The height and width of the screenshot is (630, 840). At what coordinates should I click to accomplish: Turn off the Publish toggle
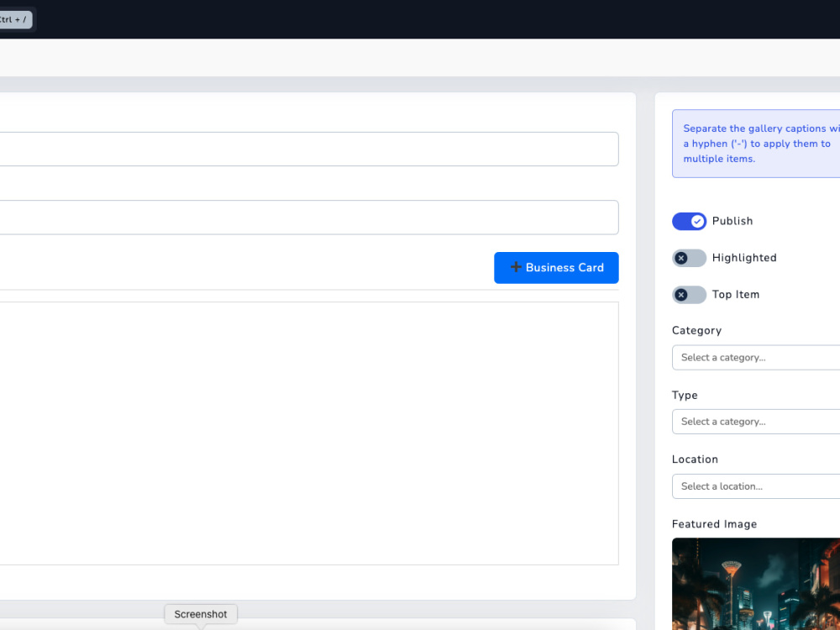coord(689,221)
